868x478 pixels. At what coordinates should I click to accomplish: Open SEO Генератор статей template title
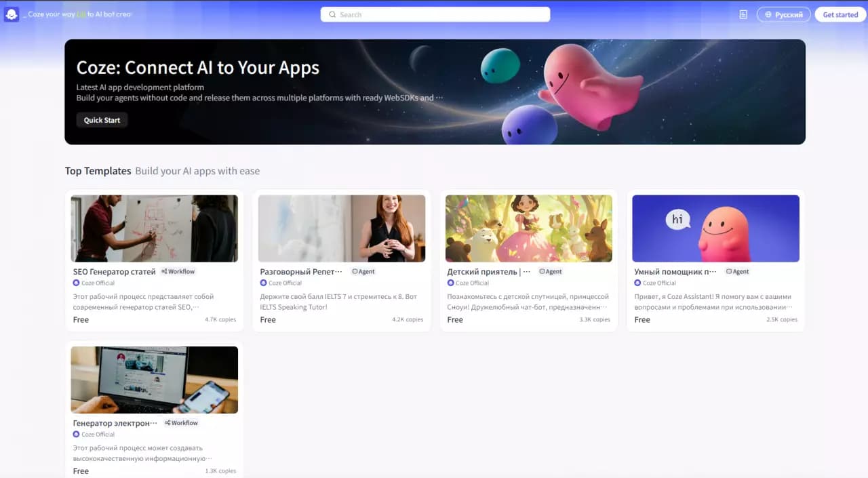coord(114,271)
